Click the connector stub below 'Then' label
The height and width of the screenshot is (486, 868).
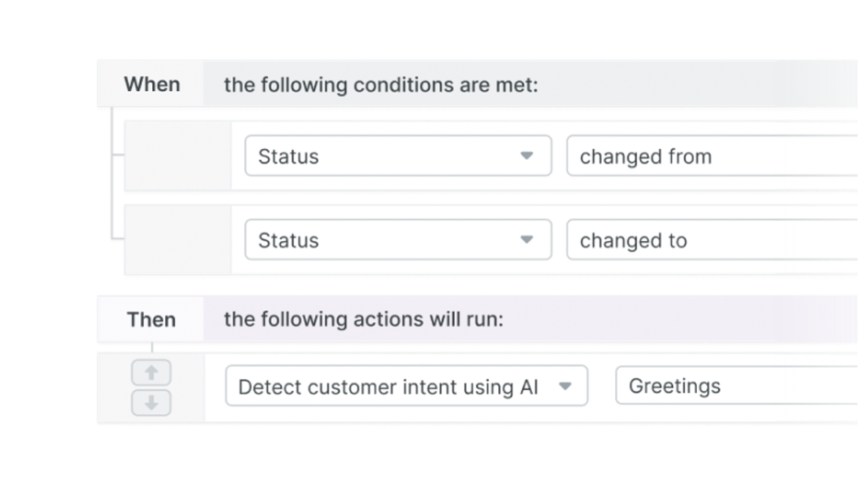pos(152,347)
